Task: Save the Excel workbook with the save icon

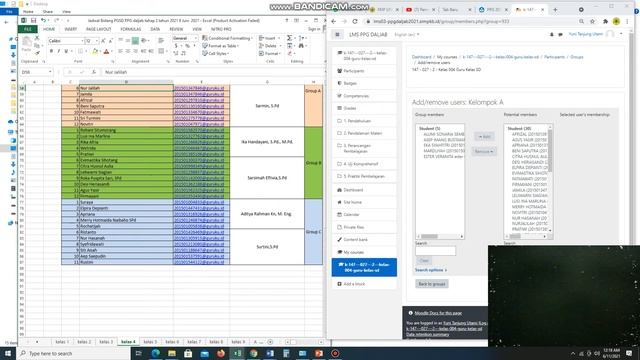Action: tap(33, 20)
